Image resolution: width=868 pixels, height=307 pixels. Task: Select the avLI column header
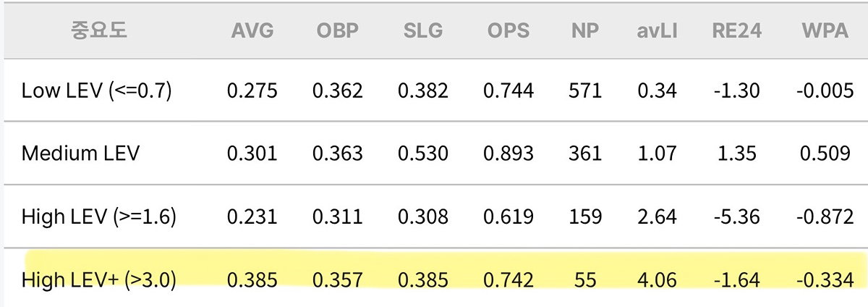pyautogui.click(x=657, y=30)
